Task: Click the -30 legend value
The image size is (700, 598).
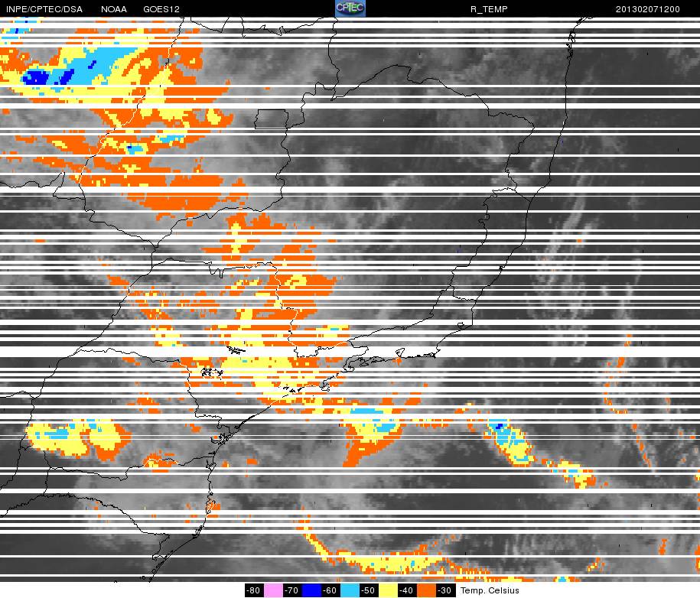Action: [x=445, y=590]
